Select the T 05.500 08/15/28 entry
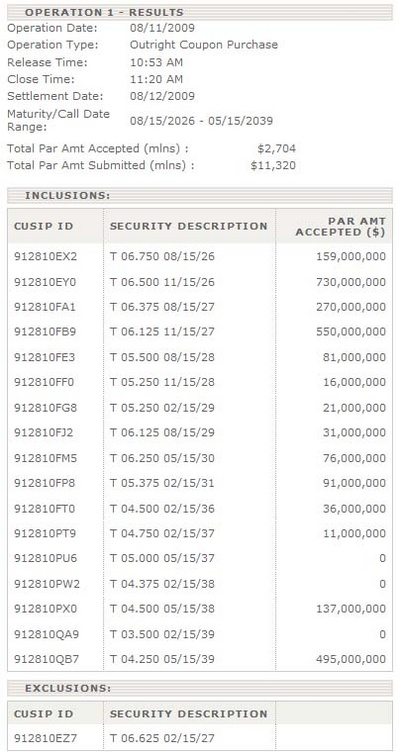 tap(162, 357)
